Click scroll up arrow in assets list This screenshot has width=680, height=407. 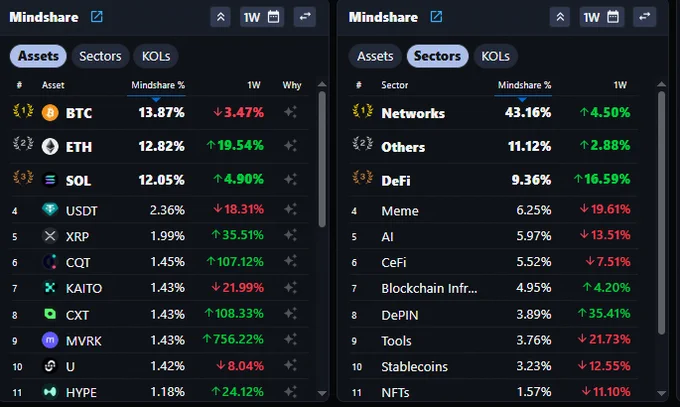(x=322, y=84)
